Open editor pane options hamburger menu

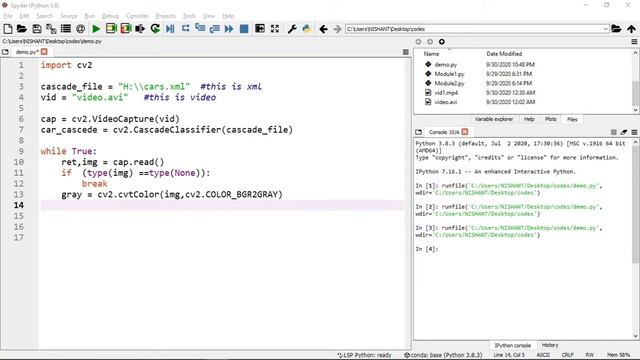click(405, 52)
